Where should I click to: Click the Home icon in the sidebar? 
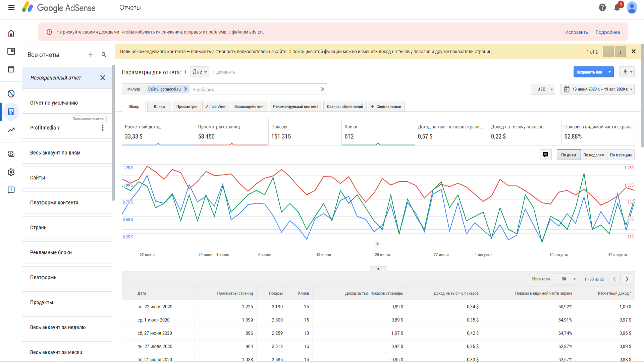point(11,33)
